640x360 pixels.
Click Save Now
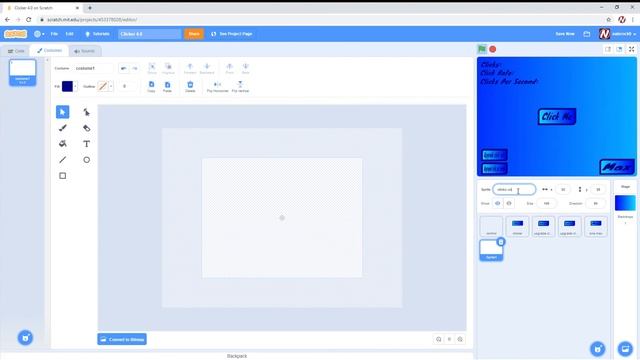point(565,34)
